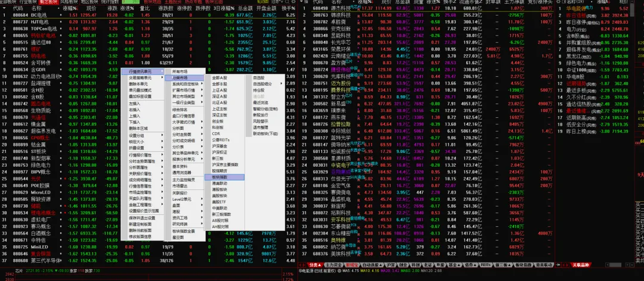Expand the 扩展市场行情 submenu
This screenshot has height=281, width=644.
tap(185, 90)
